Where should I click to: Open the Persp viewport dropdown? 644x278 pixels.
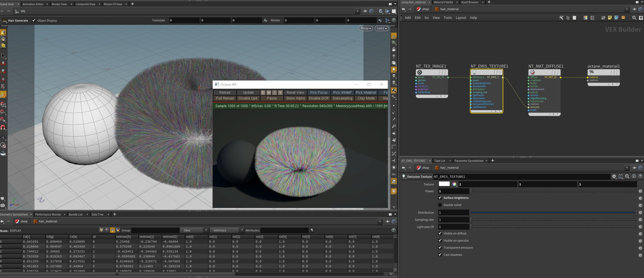point(366,28)
